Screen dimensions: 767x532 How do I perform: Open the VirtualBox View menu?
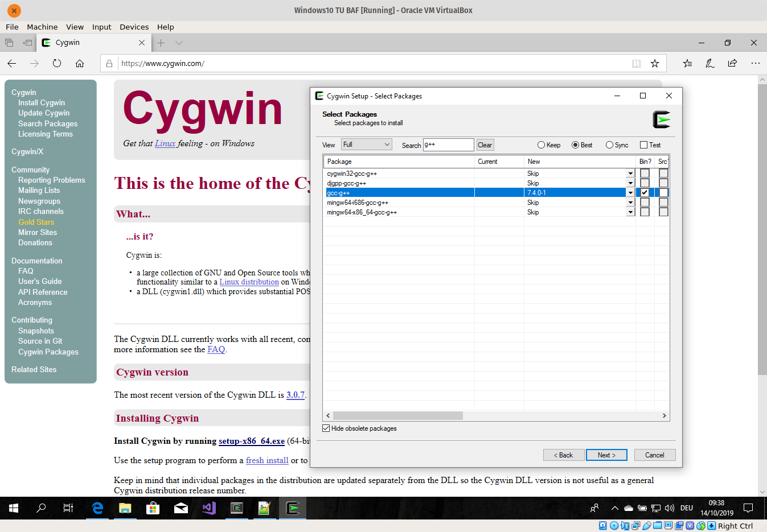75,27
